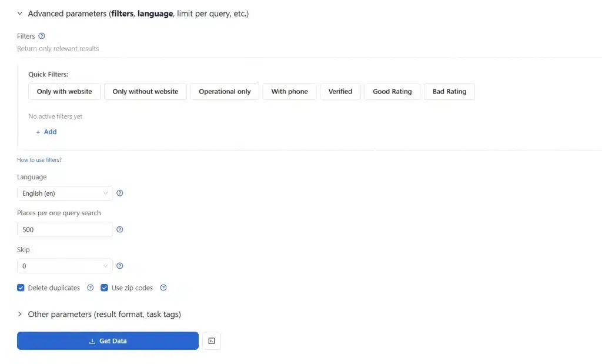Click Add to create a new filter

46,132
